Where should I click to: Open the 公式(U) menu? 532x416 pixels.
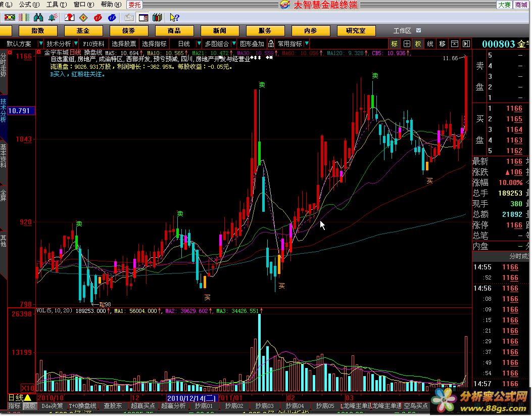point(29,5)
